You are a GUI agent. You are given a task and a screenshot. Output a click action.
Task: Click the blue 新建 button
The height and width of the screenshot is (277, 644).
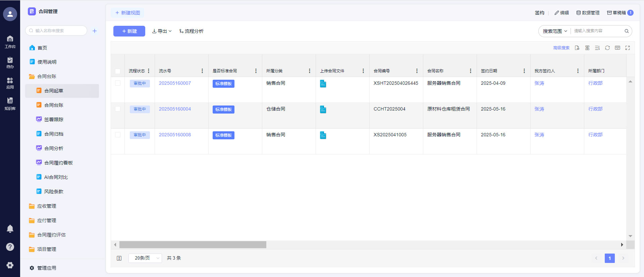pos(129,31)
